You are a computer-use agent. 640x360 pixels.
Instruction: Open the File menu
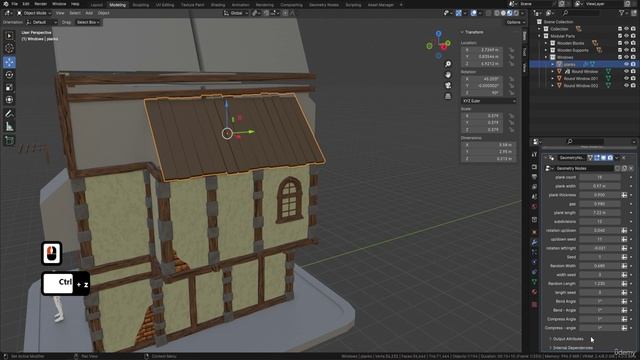point(14,4)
